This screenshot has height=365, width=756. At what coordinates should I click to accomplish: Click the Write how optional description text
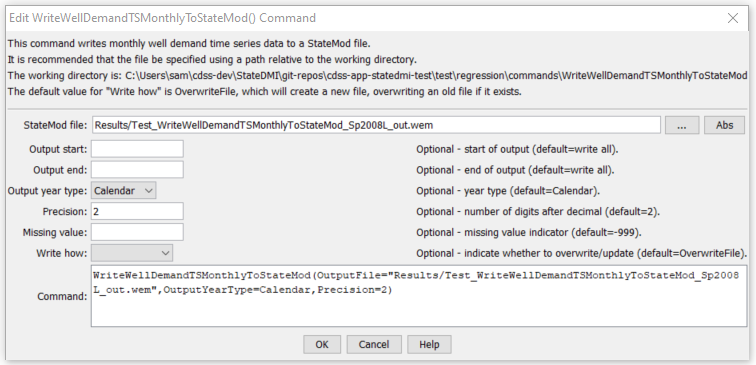tap(582, 253)
